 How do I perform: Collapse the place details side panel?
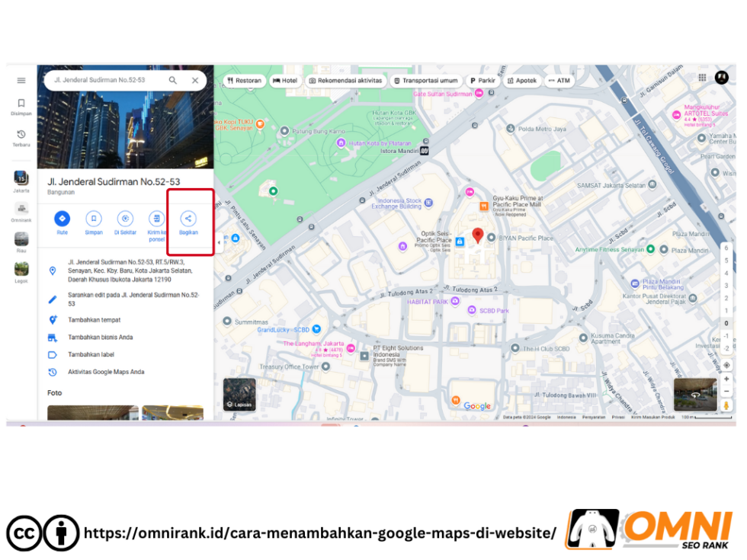click(219, 242)
